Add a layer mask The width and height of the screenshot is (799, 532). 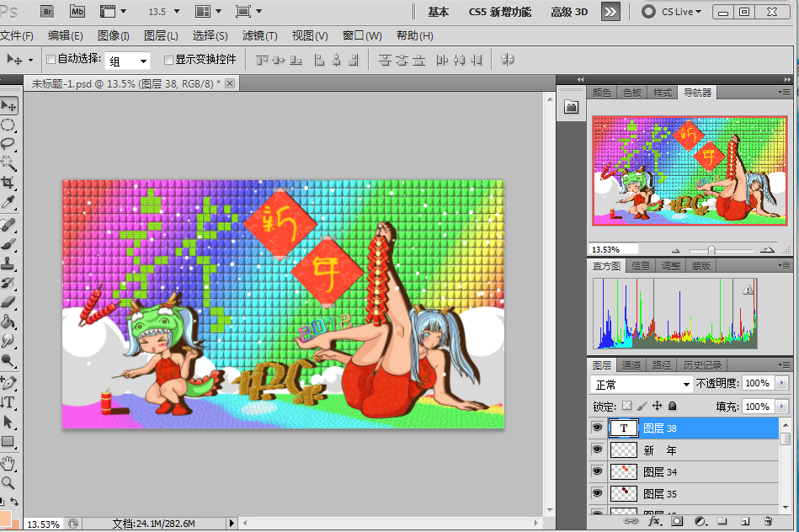point(677,521)
